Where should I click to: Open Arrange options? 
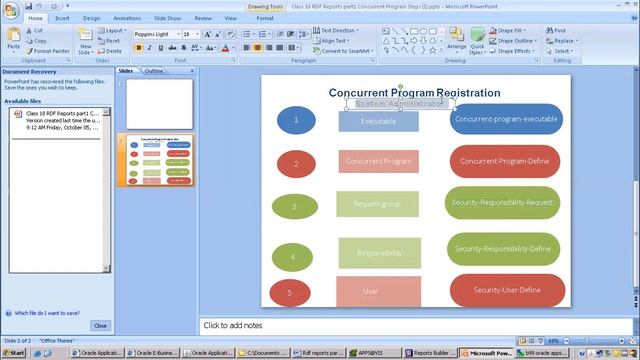point(457,41)
